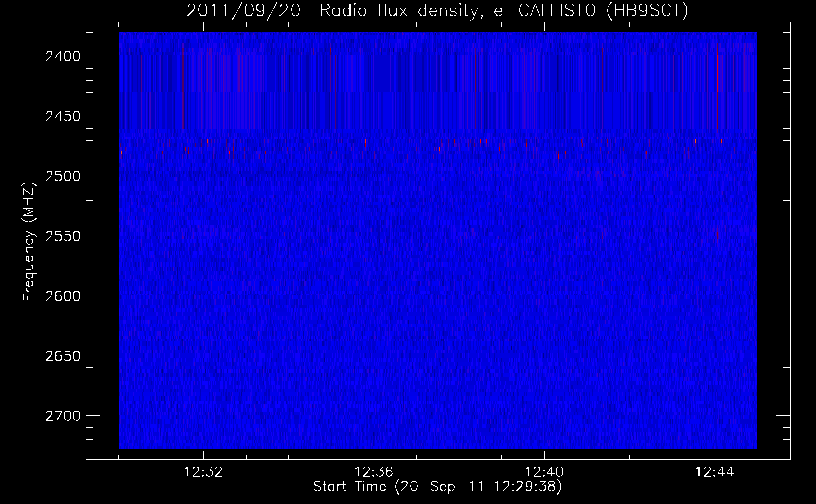Click the 12:40 time tick label
The image size is (816, 504).
coord(544,472)
